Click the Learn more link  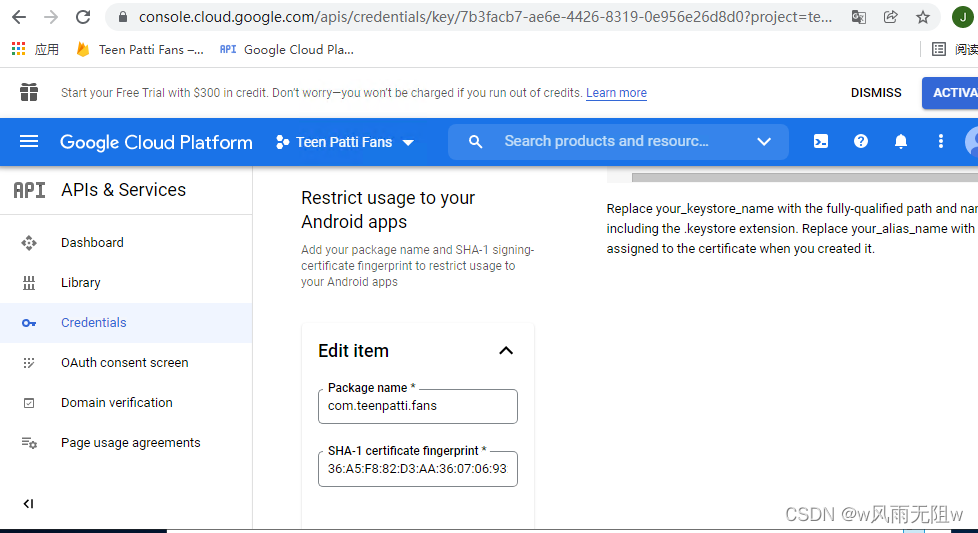[x=616, y=93]
